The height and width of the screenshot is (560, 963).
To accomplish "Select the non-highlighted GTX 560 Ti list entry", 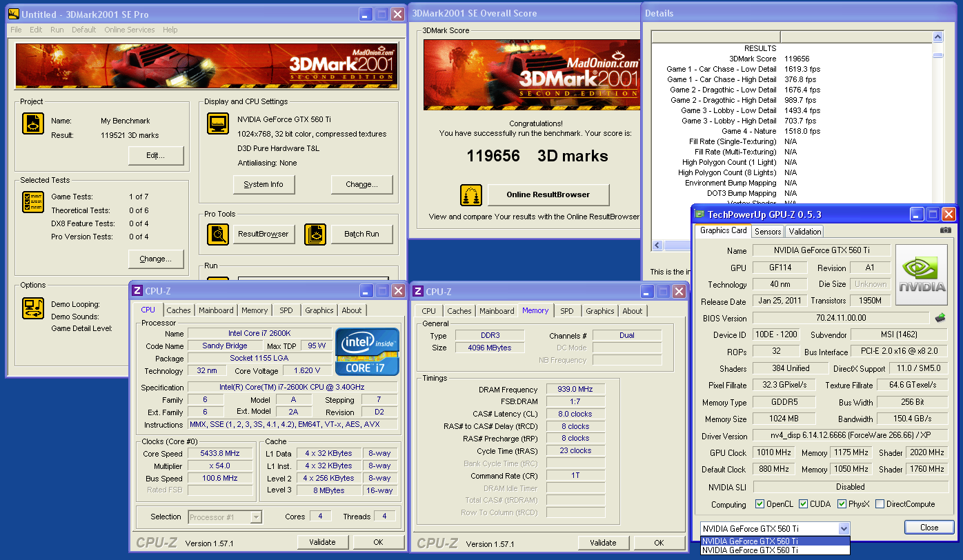I will (x=775, y=550).
